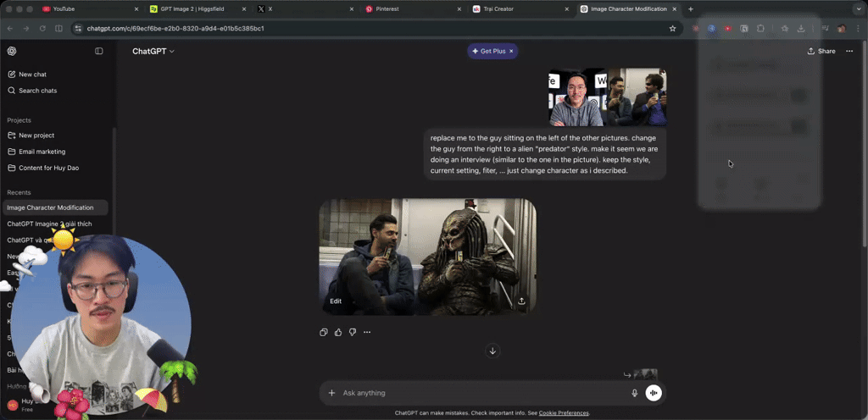Screen dimensions: 868x420
Task: Click the thumbs down feedback icon
Action: [x=353, y=332]
